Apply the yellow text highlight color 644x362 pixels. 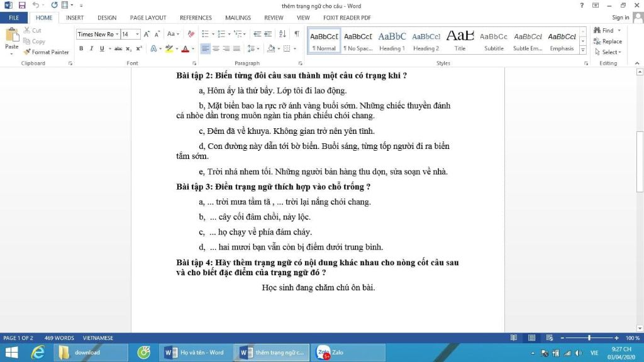169,48
